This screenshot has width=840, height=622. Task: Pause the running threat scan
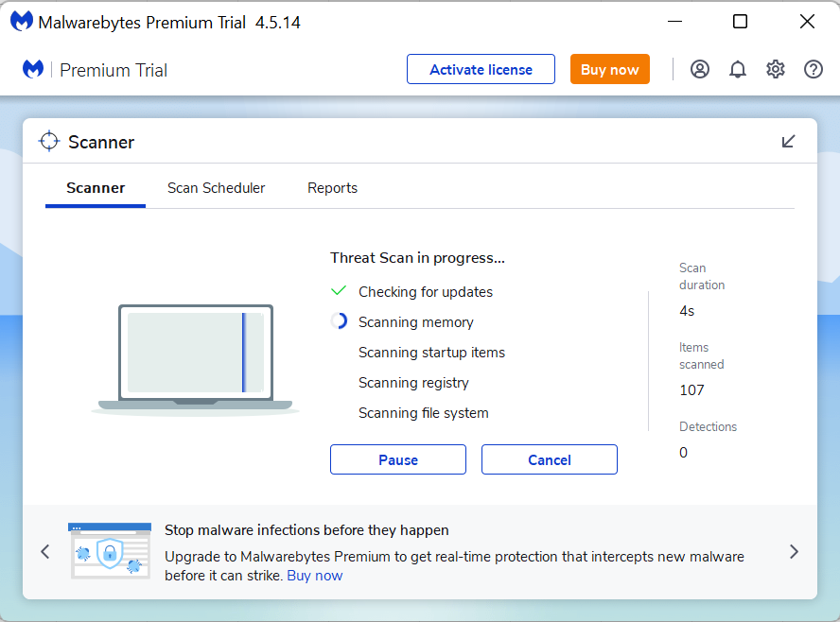click(398, 459)
